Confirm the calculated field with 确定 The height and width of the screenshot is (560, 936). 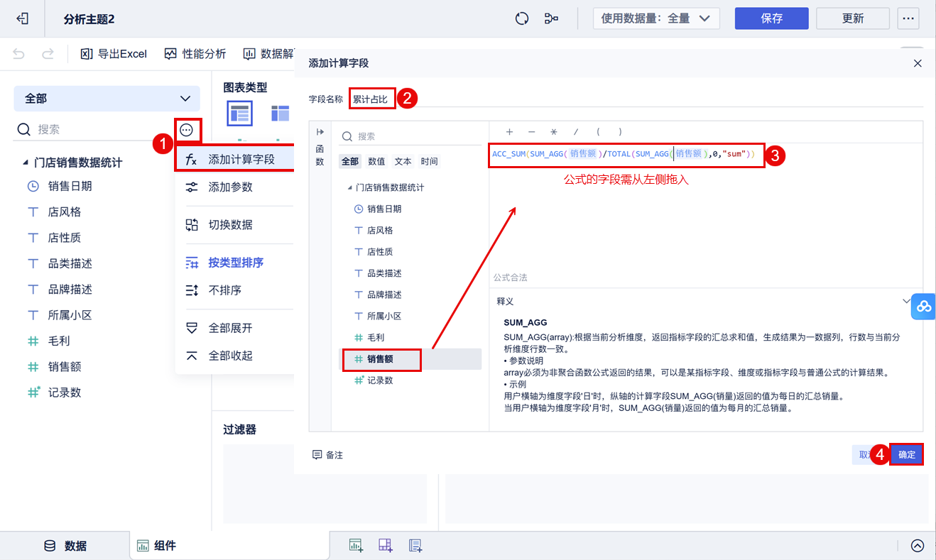(906, 454)
